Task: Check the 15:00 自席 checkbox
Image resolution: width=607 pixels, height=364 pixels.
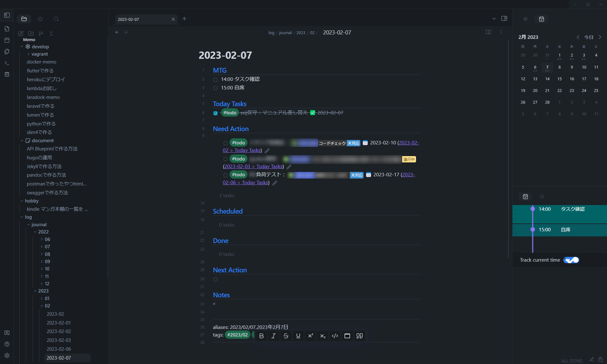Action: coord(215,88)
